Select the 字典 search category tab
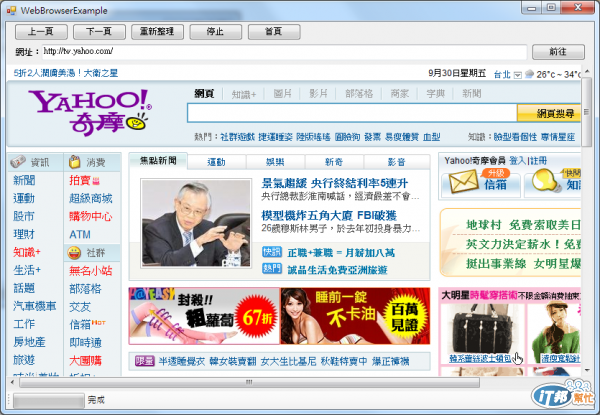The width and height of the screenshot is (600, 415). 435,93
